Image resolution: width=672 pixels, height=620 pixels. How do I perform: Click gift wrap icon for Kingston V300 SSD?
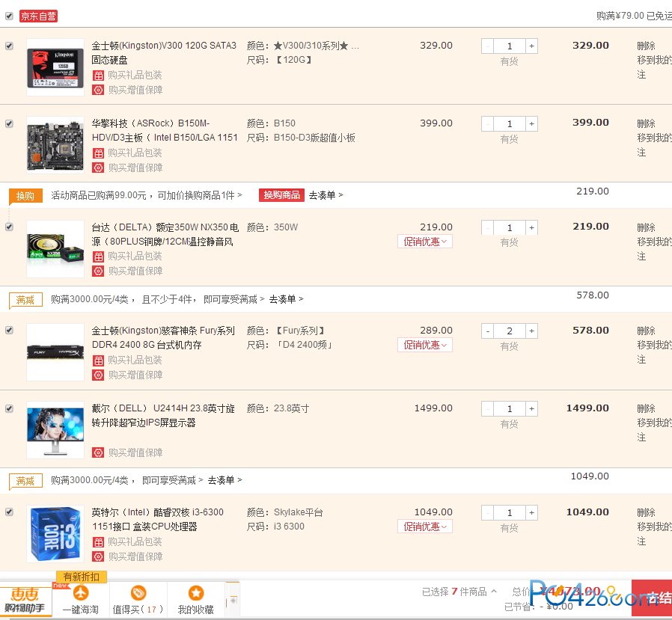99,76
